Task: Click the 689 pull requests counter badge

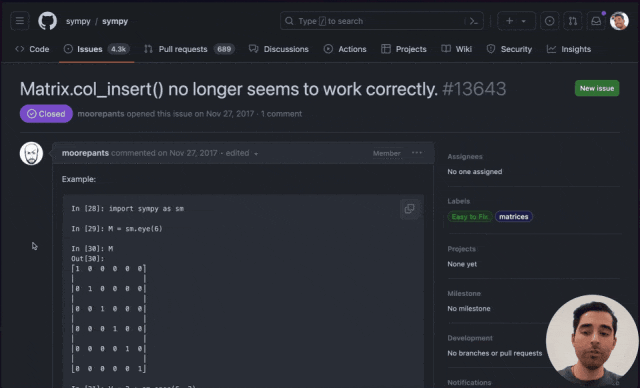Action: 224,49
